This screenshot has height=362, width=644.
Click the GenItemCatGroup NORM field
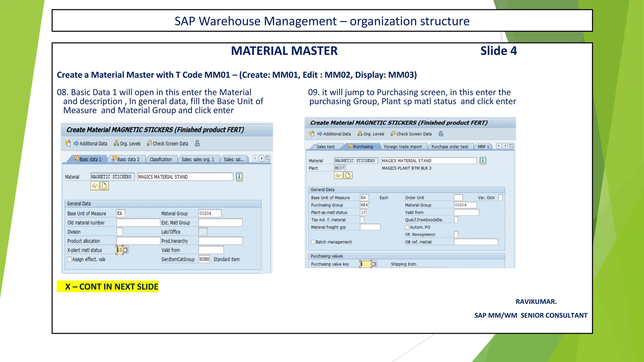204,259
